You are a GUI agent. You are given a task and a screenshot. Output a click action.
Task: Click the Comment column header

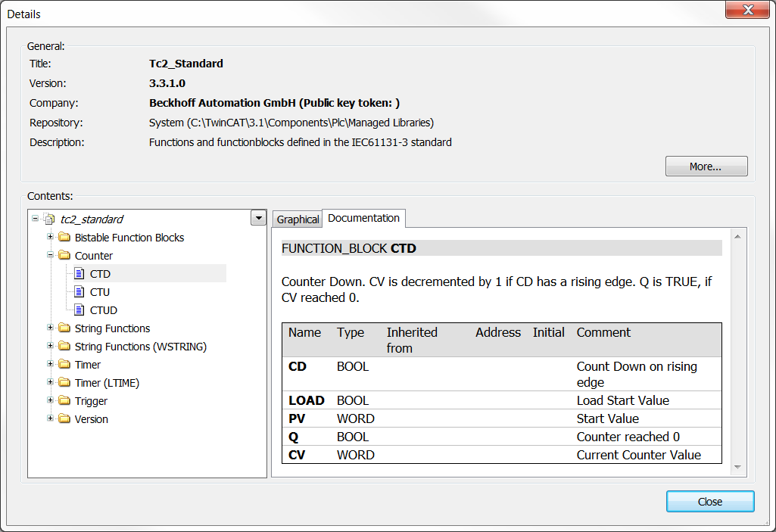603,332
